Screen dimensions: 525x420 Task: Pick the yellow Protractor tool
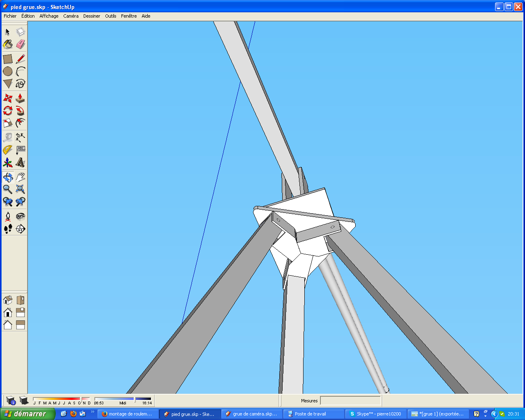coord(8,150)
